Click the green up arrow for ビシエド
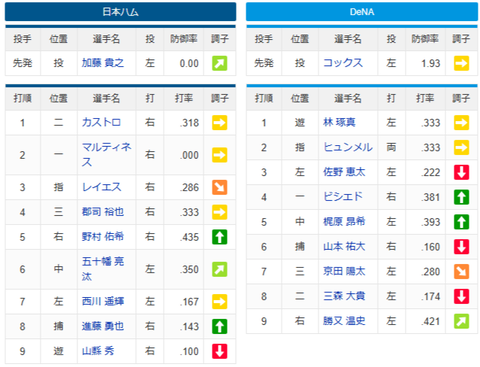Viewport: 480px width, 367px height. click(x=461, y=197)
